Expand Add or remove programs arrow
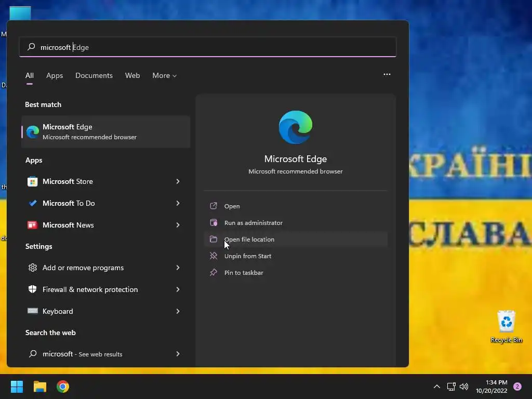Image resolution: width=532 pixels, height=399 pixels. click(178, 268)
